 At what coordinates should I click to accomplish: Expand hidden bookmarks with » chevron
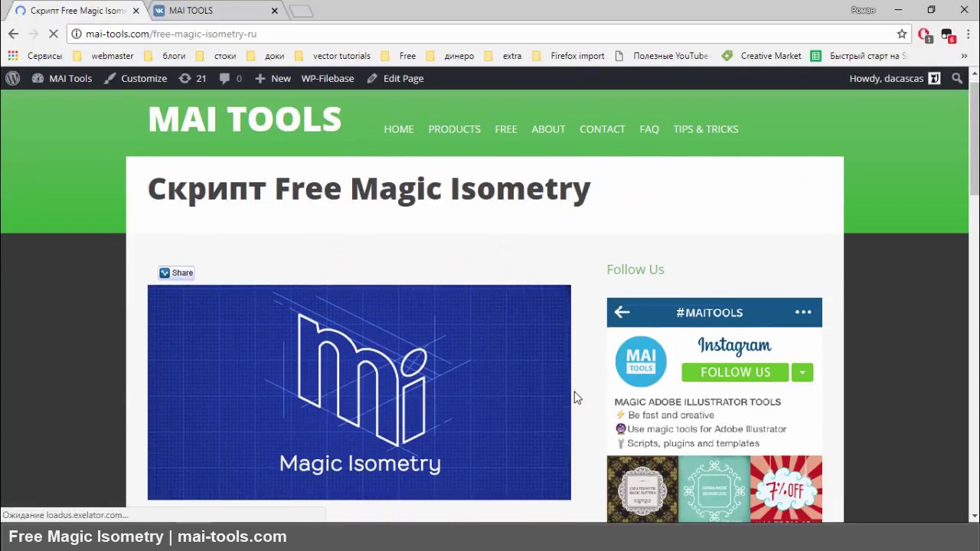[x=964, y=56]
